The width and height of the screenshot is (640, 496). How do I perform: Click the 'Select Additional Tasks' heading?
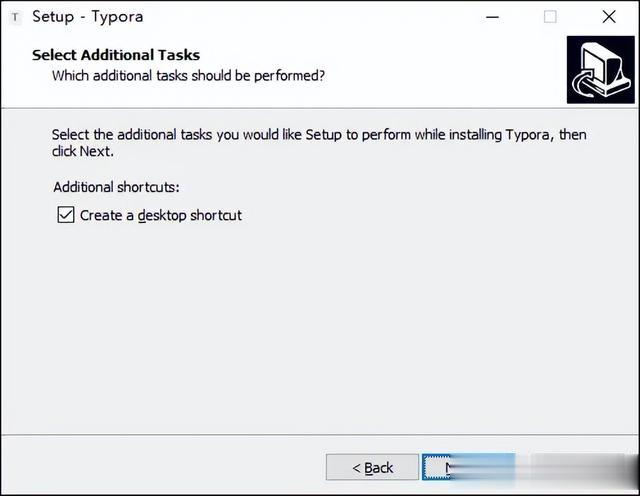[116, 55]
